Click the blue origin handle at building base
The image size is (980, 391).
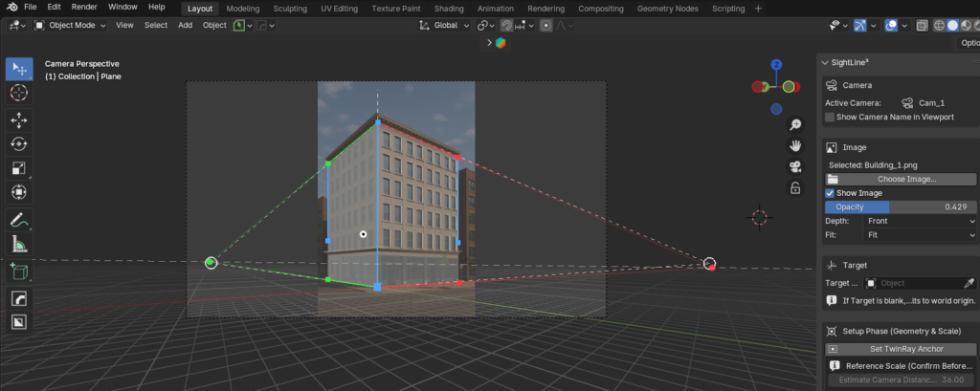pyautogui.click(x=377, y=286)
